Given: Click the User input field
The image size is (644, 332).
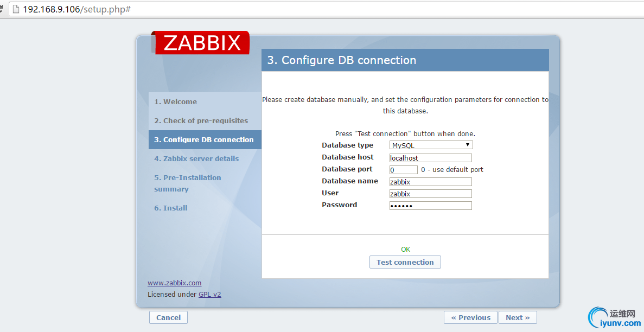Looking at the screenshot, I should pos(430,194).
